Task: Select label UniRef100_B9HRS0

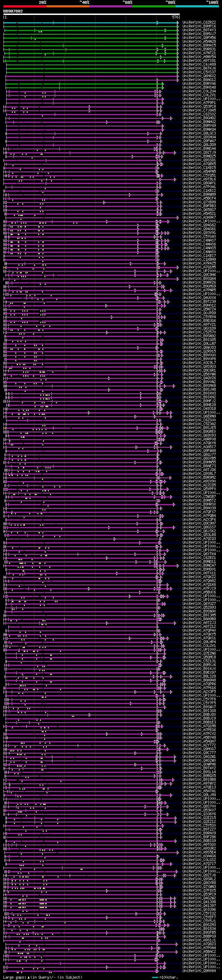Action: [x=199, y=504]
